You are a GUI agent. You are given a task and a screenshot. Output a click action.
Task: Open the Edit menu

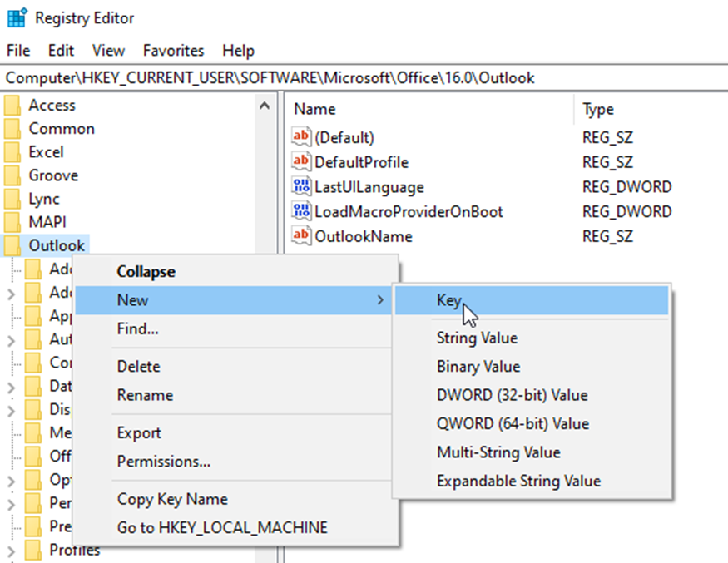pyautogui.click(x=62, y=50)
